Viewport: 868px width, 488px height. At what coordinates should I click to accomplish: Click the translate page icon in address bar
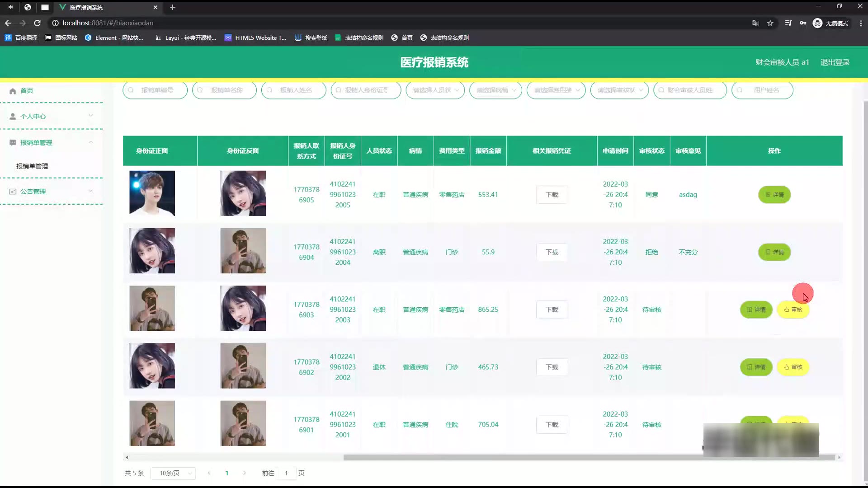[755, 23]
